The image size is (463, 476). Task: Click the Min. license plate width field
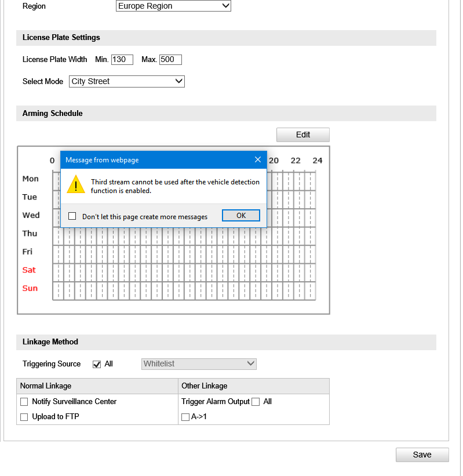pyautogui.click(x=122, y=60)
